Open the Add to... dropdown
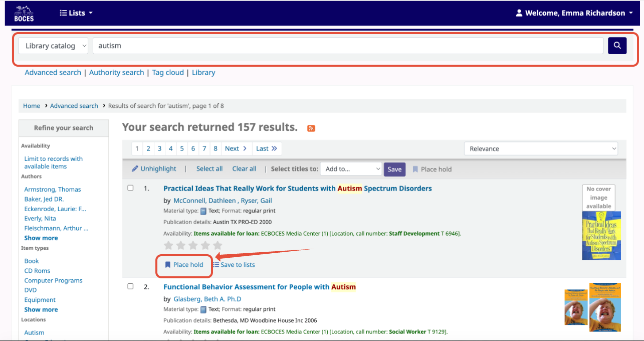The width and height of the screenshot is (644, 341). point(351,168)
